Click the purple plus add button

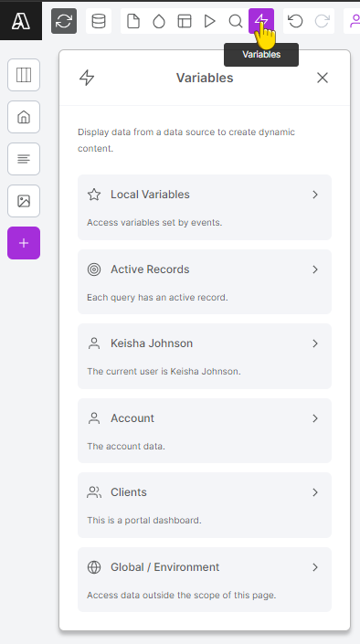[x=24, y=243]
